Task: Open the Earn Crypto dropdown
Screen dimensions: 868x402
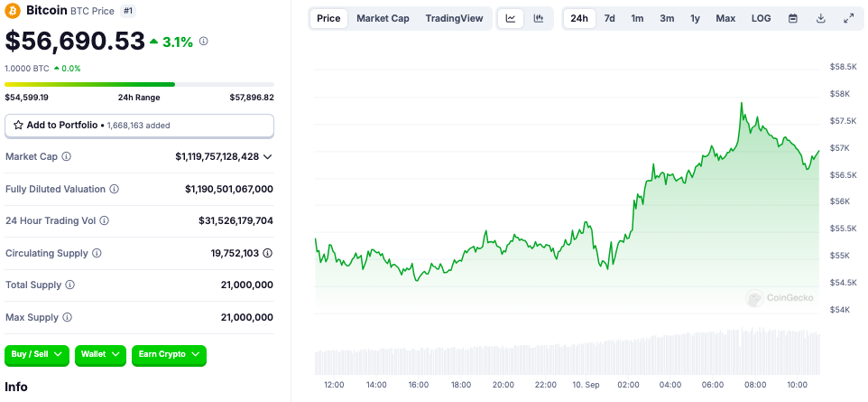Action: (x=169, y=355)
